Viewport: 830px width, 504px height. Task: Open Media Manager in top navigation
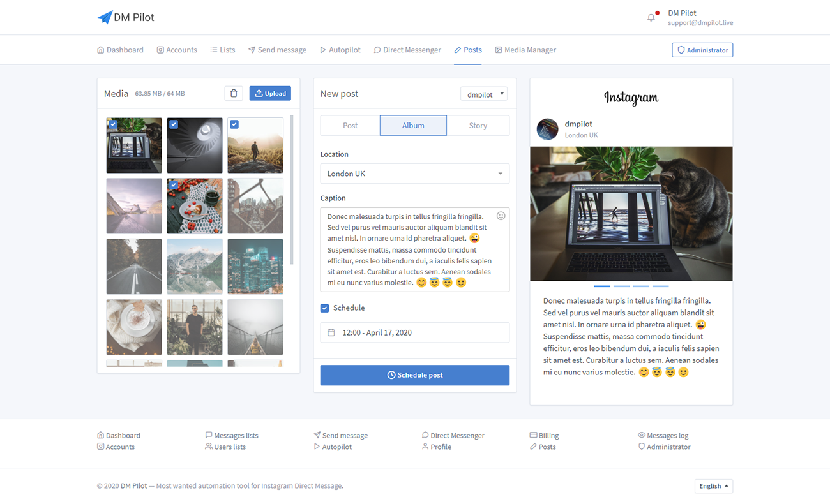tap(525, 50)
